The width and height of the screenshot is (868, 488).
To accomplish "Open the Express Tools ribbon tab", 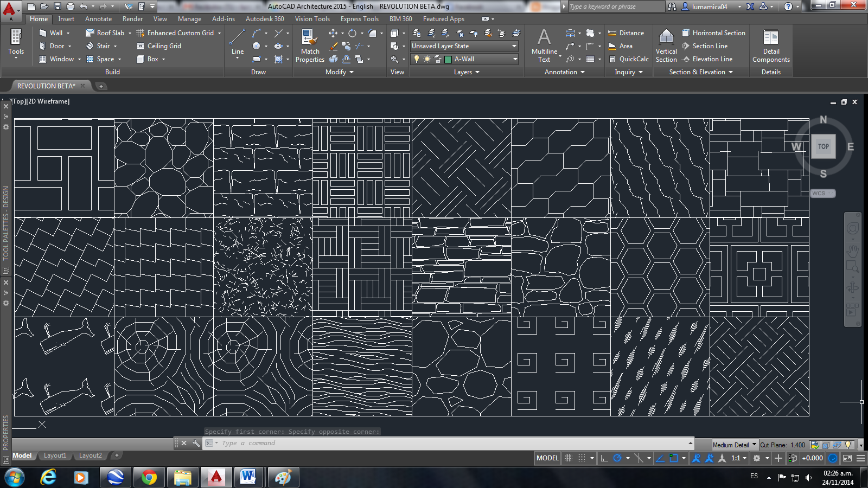I will click(359, 18).
